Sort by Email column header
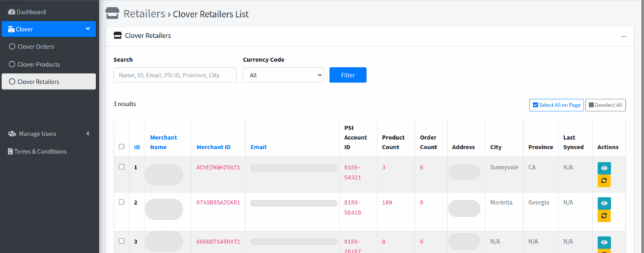Viewport: 644px width, 253px height. pyautogui.click(x=258, y=147)
